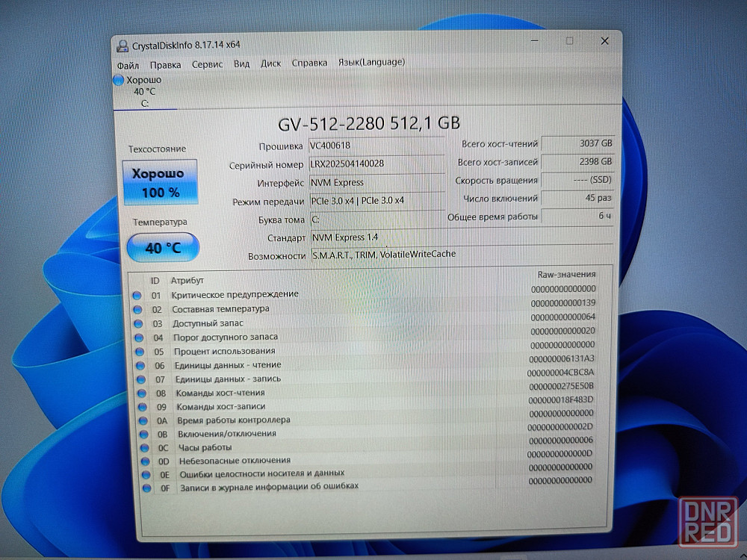This screenshot has width=747, height=560.
Task: Click the status dot for Команды хост-чтения
Action: click(142, 393)
